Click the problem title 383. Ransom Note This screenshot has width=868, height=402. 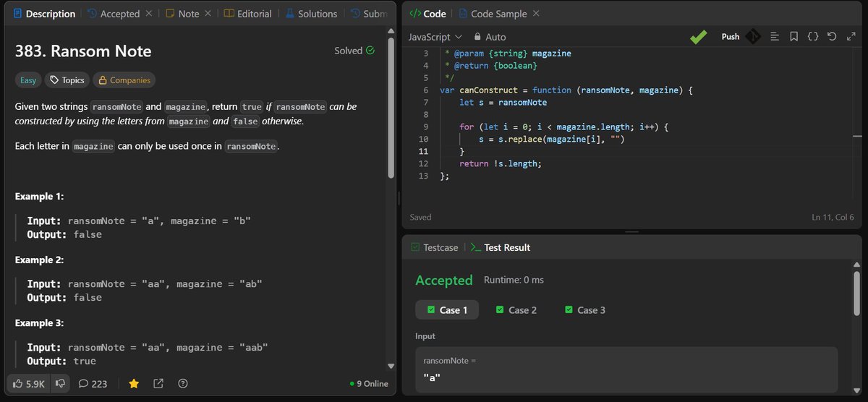point(83,51)
